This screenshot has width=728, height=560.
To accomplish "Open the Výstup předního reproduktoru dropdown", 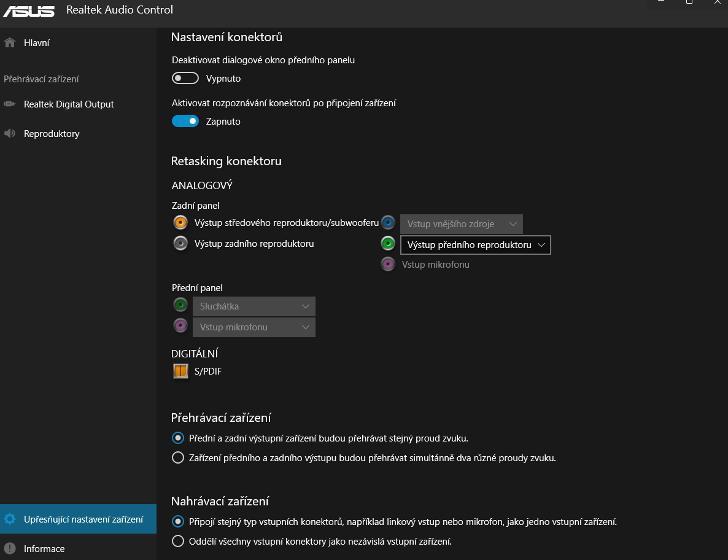I will tap(475, 245).
